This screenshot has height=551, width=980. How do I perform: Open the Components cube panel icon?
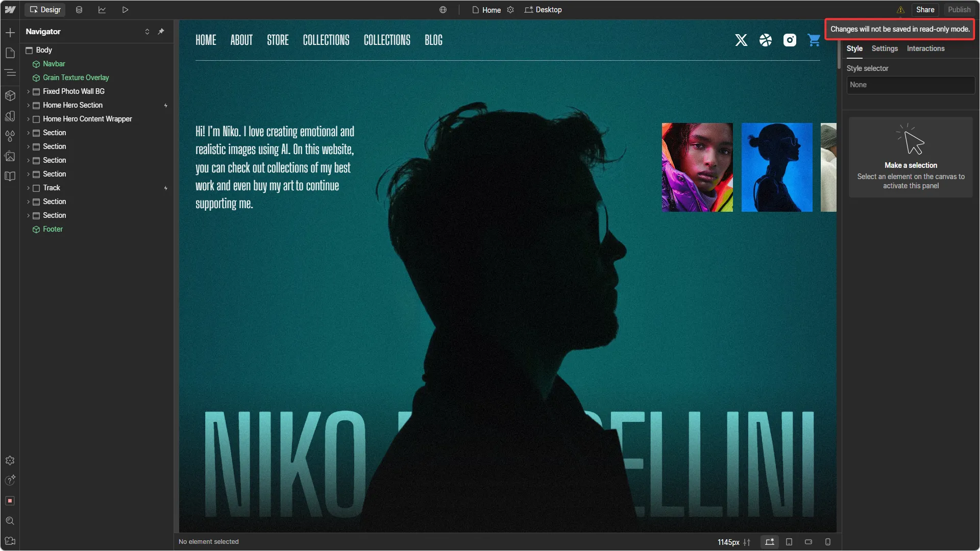point(10,95)
